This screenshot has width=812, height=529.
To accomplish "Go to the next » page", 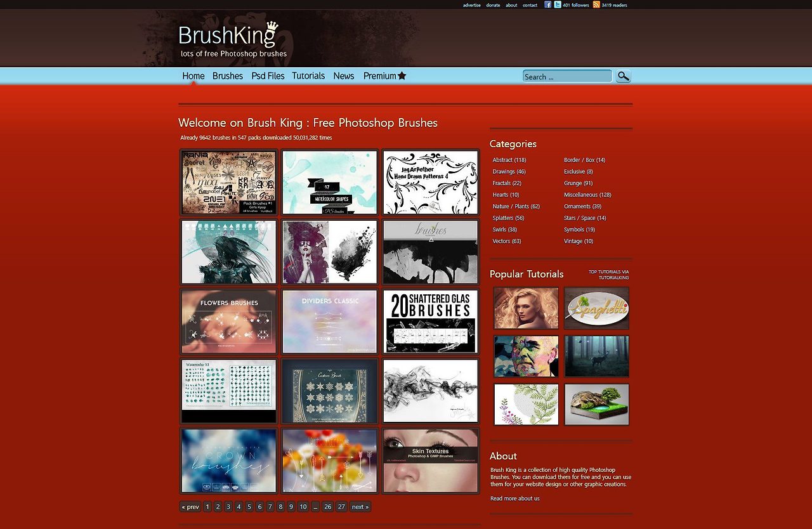I will [360, 507].
